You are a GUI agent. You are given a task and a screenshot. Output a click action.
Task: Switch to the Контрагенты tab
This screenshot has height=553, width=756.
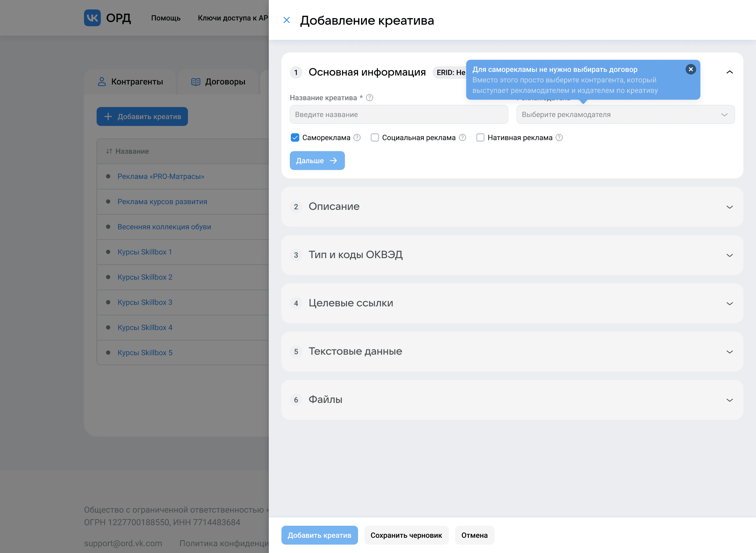click(x=130, y=82)
